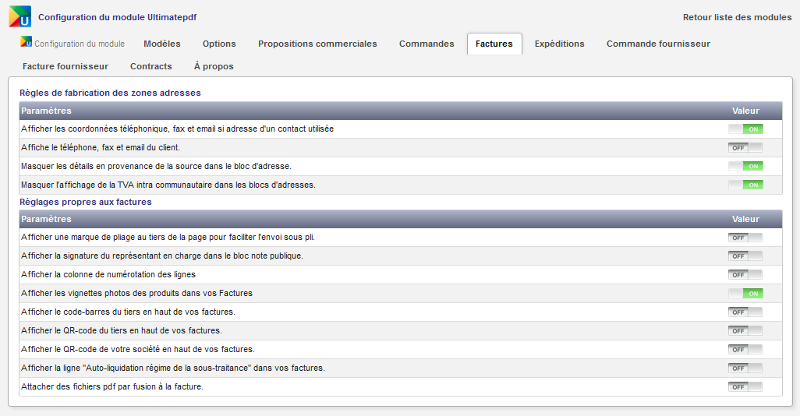Click Retour liste des modules link

(737, 18)
